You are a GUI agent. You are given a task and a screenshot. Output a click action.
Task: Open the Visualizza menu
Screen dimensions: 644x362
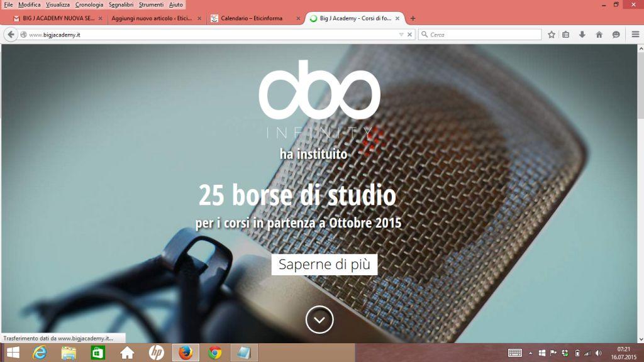pyautogui.click(x=57, y=4)
